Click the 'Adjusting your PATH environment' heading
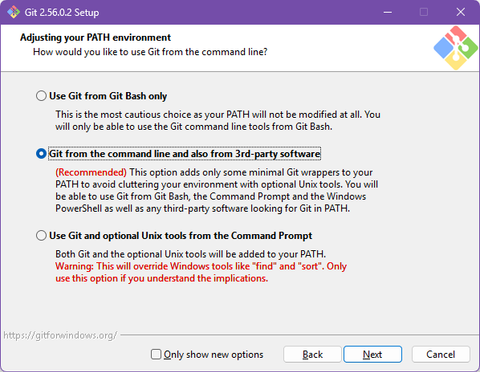The image size is (480, 372). pos(95,37)
